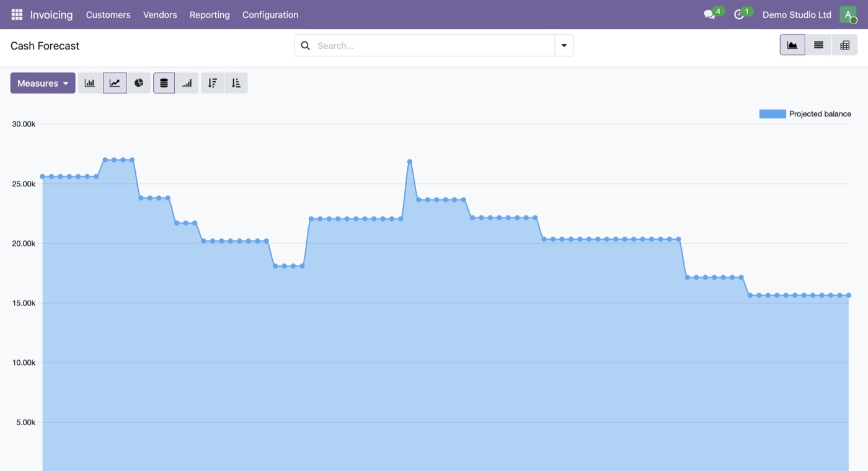Viewport: 868px width, 471px height.
Task: Focus the Search input field
Action: click(434, 45)
